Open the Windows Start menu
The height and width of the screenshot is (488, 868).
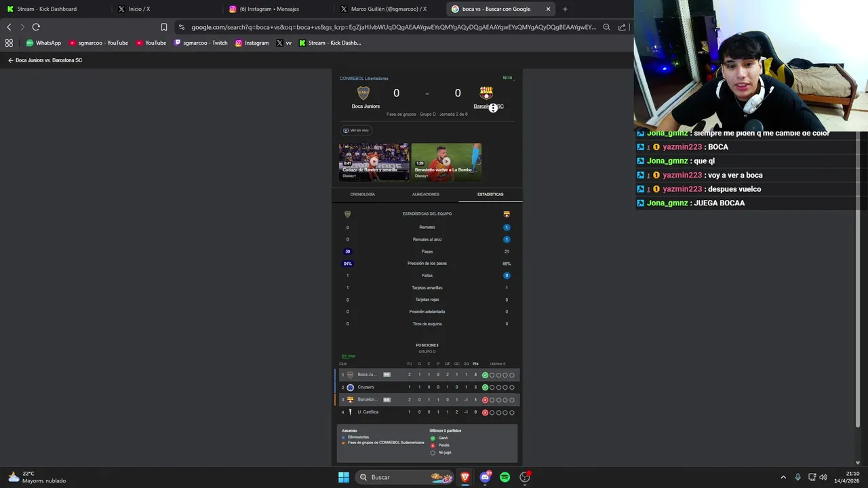[x=344, y=477]
